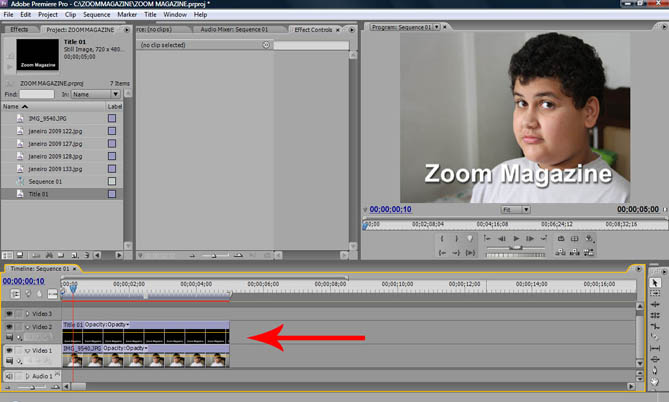Toggle the Video 3 track eye icon
Viewport: 669px width, 402px height.
click(x=10, y=313)
